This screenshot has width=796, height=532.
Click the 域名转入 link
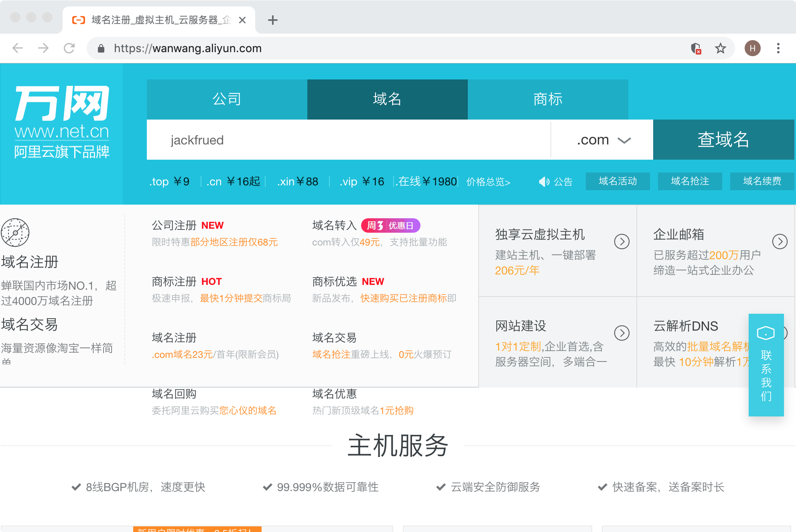coord(334,225)
